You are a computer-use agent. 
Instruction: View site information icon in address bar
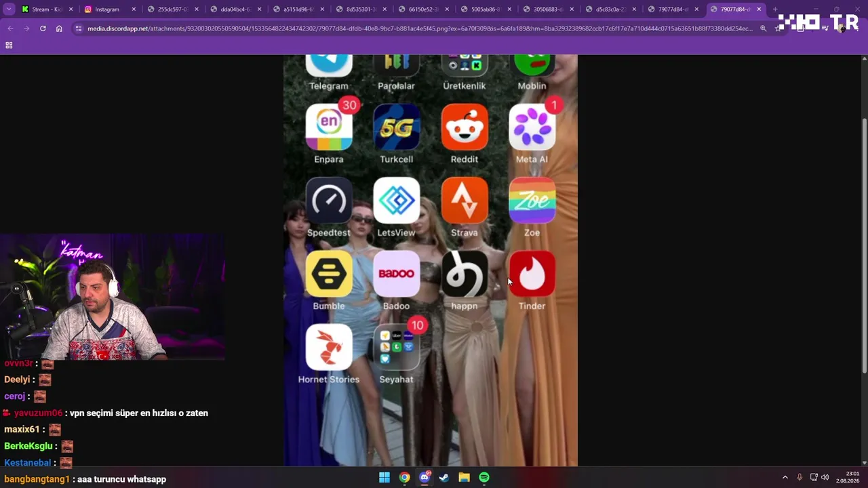coord(79,28)
